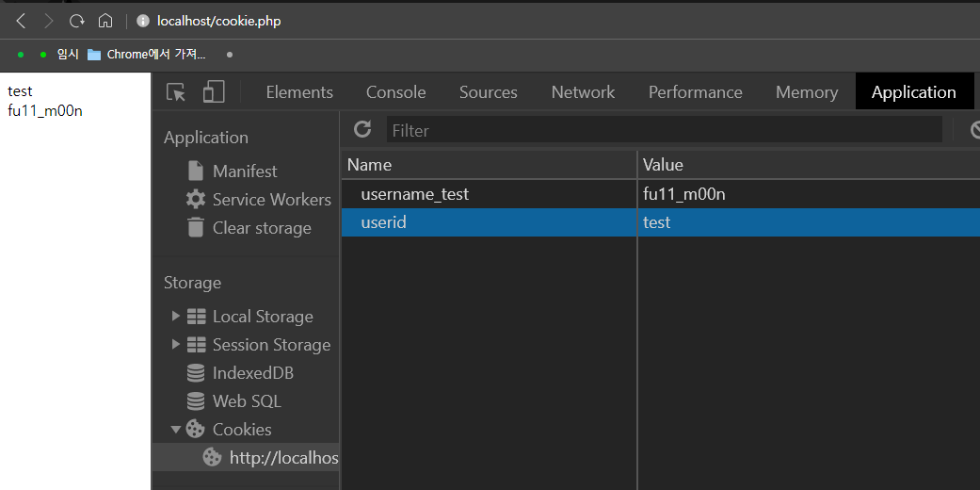
Task: Collapse the Cookies tree node
Action: pyautogui.click(x=176, y=430)
